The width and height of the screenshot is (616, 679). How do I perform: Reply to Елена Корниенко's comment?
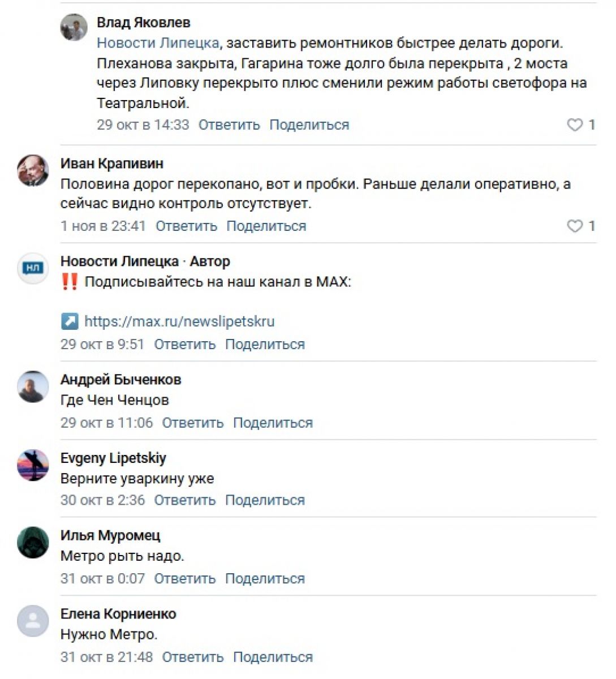click(x=193, y=657)
